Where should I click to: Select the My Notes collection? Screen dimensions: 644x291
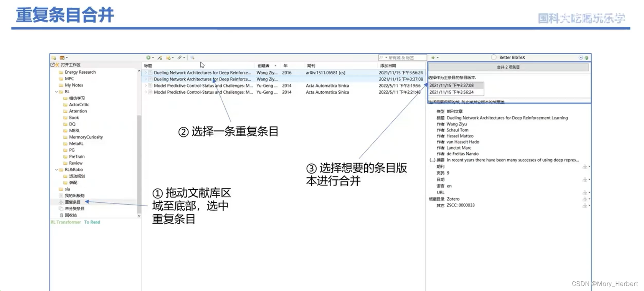coord(74,85)
